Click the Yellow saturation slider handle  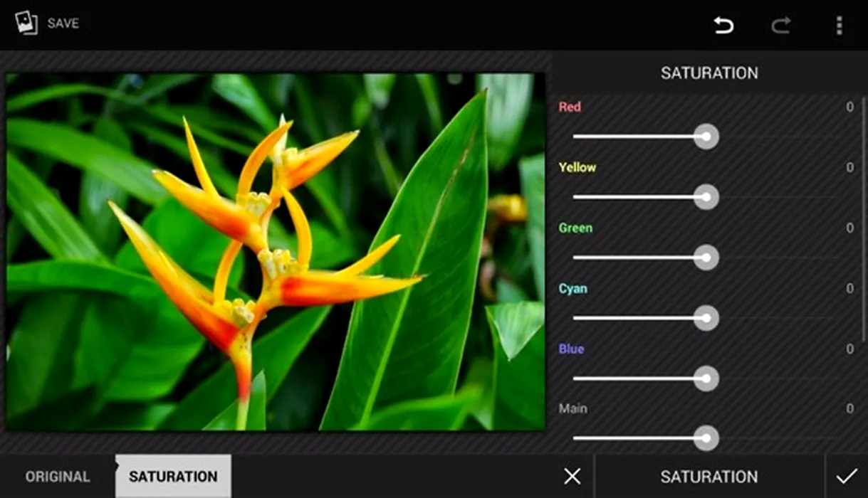[706, 197]
